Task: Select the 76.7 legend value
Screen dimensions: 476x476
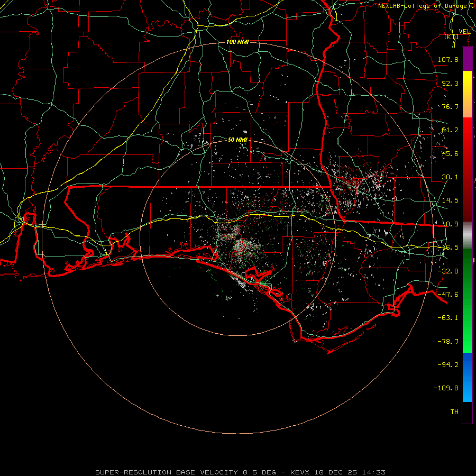Action: (450, 106)
